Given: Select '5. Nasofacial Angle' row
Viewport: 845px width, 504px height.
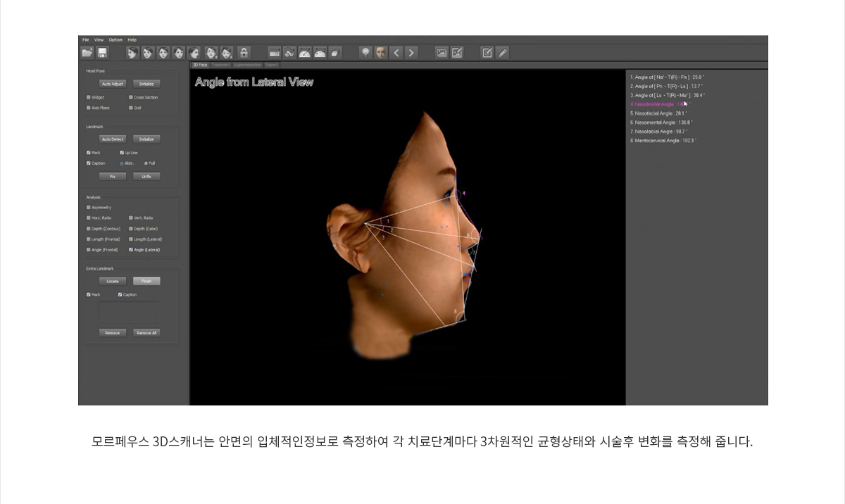Looking at the screenshot, I should click(x=658, y=113).
